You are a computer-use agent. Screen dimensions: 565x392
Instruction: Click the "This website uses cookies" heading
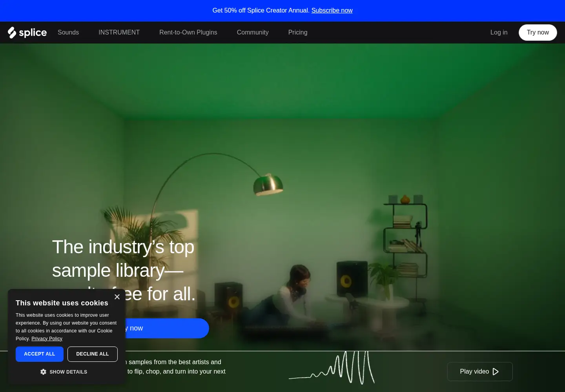tap(62, 303)
